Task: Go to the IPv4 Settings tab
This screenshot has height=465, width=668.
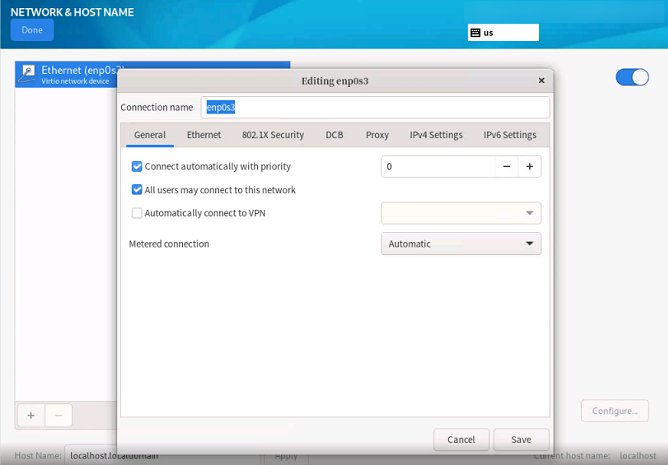Action: (436, 135)
